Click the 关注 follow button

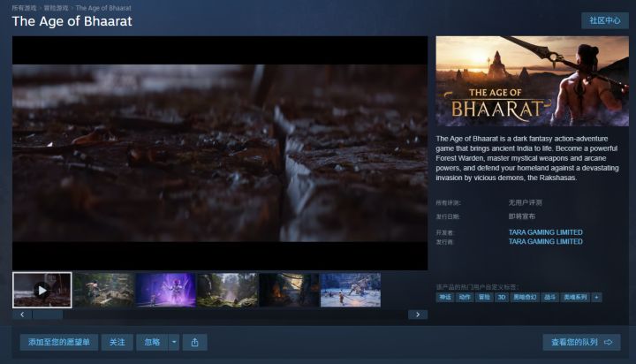pos(117,342)
